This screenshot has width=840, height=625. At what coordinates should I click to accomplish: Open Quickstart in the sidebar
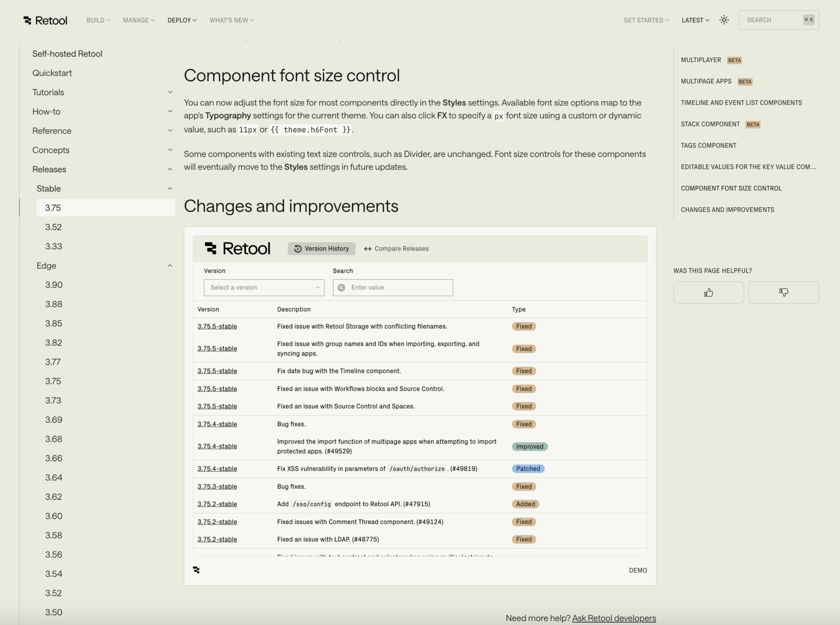pyautogui.click(x=52, y=73)
